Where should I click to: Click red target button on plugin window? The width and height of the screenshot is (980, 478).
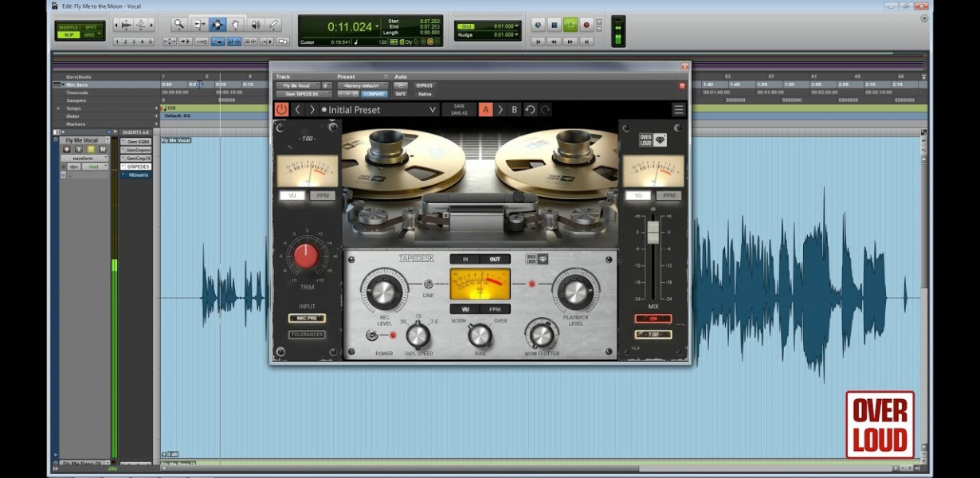click(x=682, y=85)
